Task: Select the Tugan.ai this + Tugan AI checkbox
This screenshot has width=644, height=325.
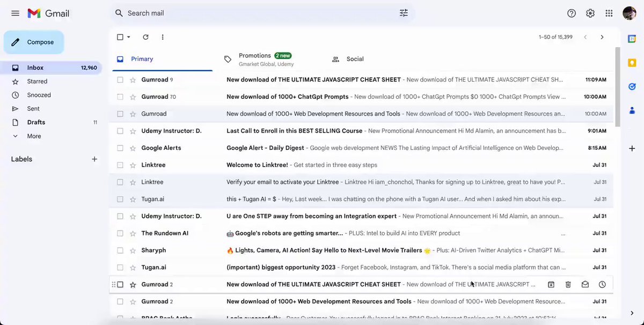Action: click(x=120, y=199)
